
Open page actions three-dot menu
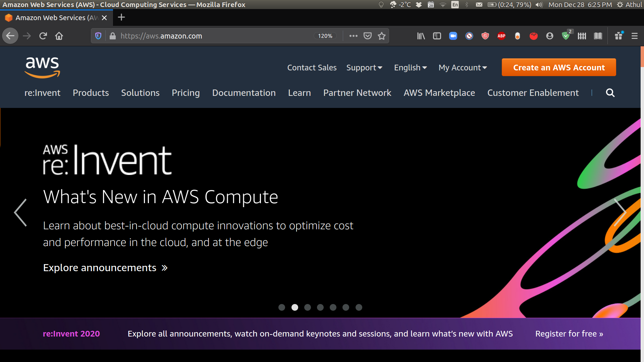coord(353,36)
